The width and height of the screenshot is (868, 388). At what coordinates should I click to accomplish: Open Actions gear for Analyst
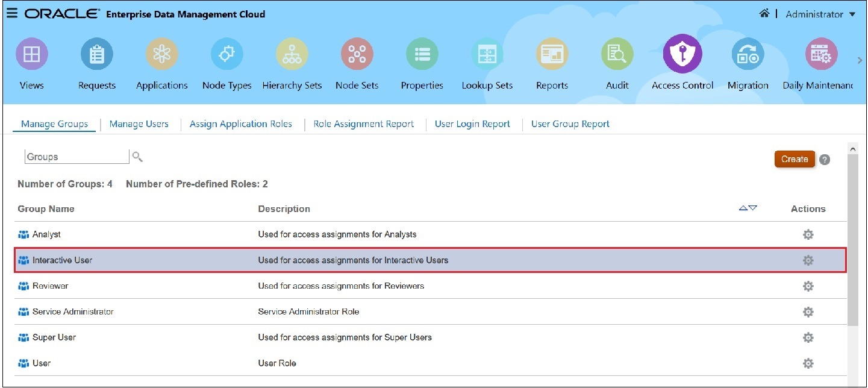tap(808, 234)
